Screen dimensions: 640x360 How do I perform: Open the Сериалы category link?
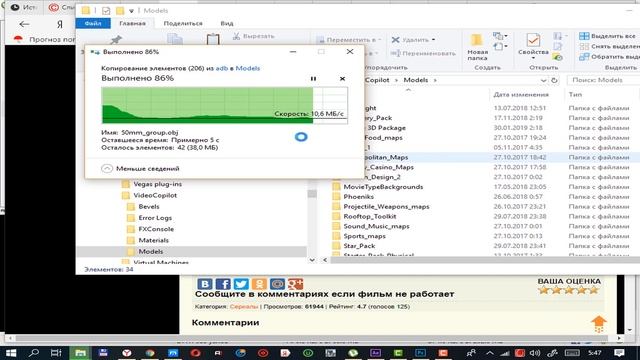(x=244, y=307)
